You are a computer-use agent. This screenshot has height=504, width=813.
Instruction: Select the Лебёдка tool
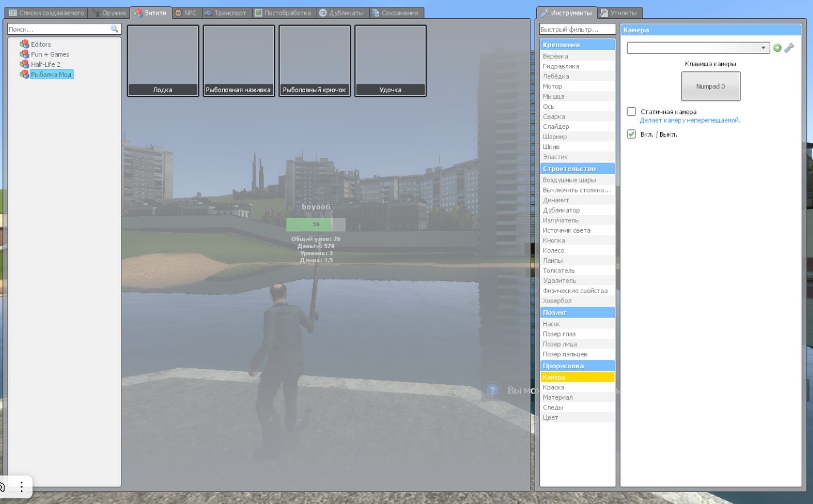click(577, 76)
